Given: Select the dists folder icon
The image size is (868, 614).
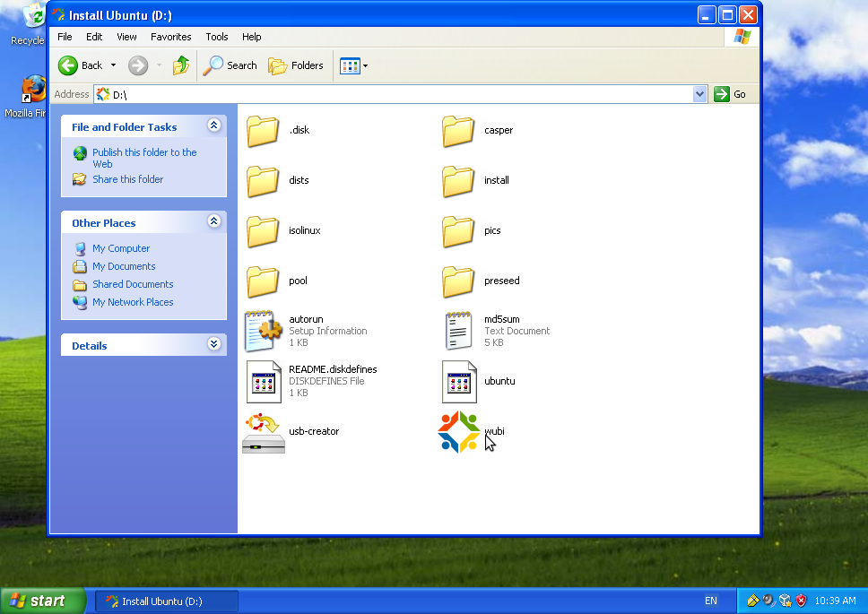Looking at the screenshot, I should tap(263, 181).
